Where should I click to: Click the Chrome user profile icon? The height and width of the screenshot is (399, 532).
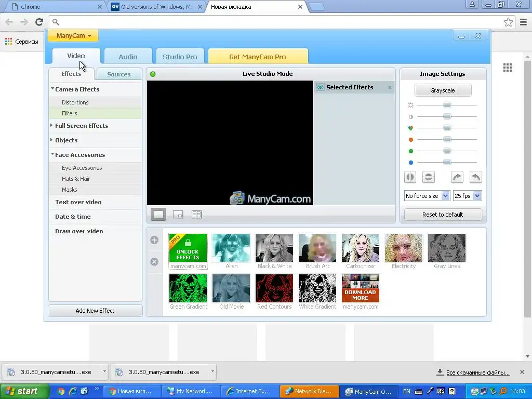tap(472, 4)
